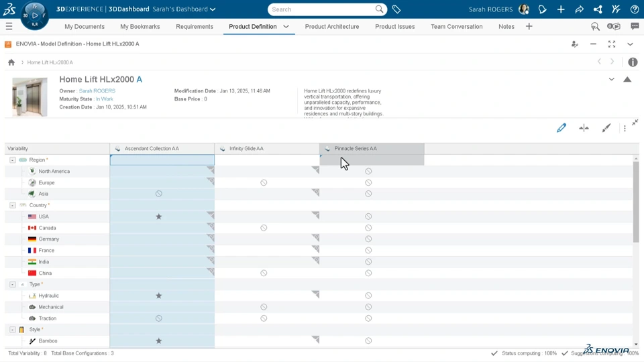Select the Infinity Glide AA column header

266,149
